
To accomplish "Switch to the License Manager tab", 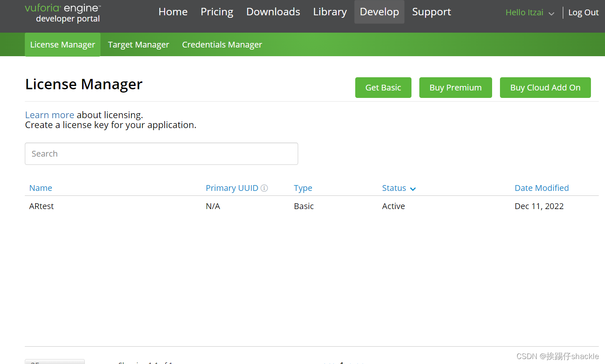I will [62, 45].
